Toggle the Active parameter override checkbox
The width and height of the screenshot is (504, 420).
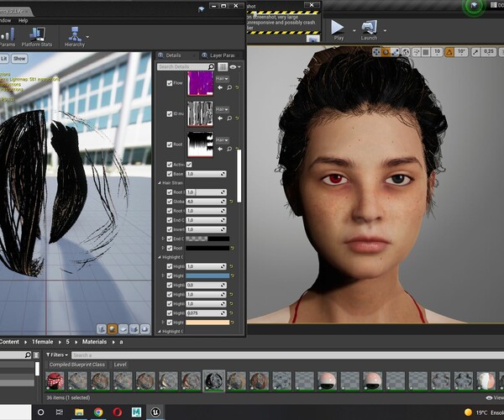[170, 165]
